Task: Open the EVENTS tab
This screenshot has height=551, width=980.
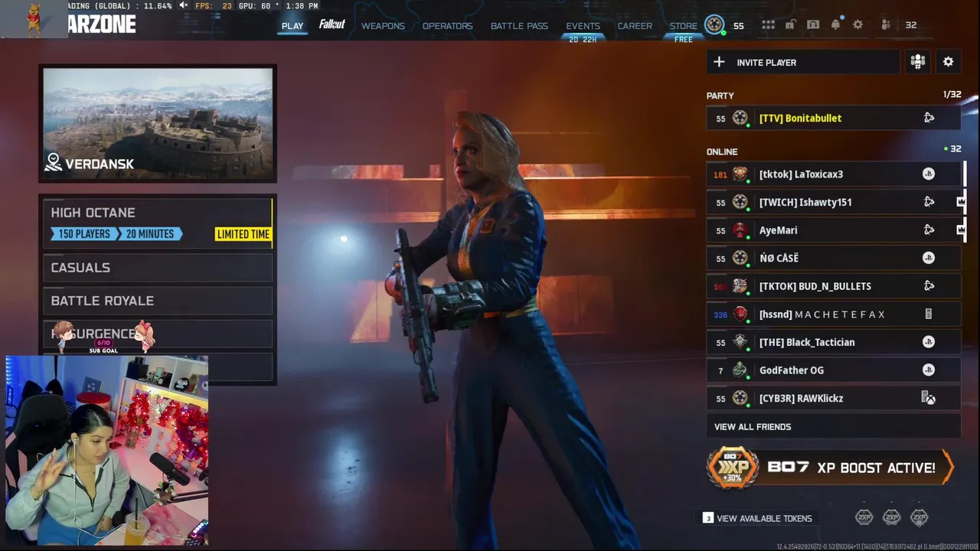Action: tap(583, 26)
